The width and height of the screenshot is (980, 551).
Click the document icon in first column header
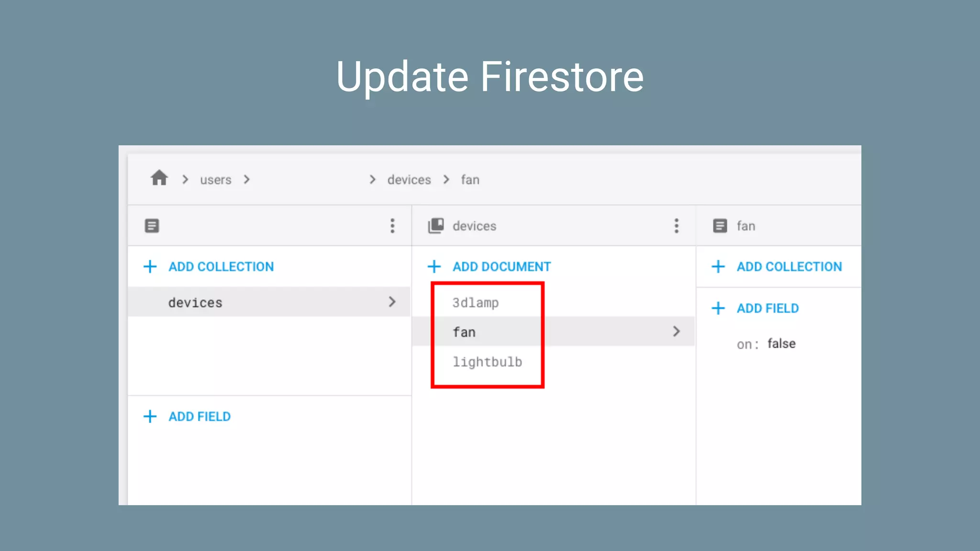(x=152, y=226)
